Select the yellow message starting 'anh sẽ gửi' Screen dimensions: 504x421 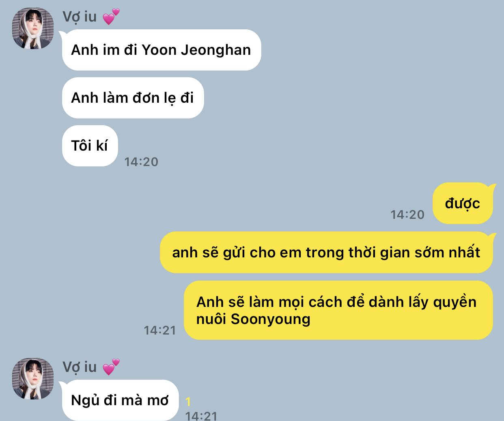pos(326,253)
